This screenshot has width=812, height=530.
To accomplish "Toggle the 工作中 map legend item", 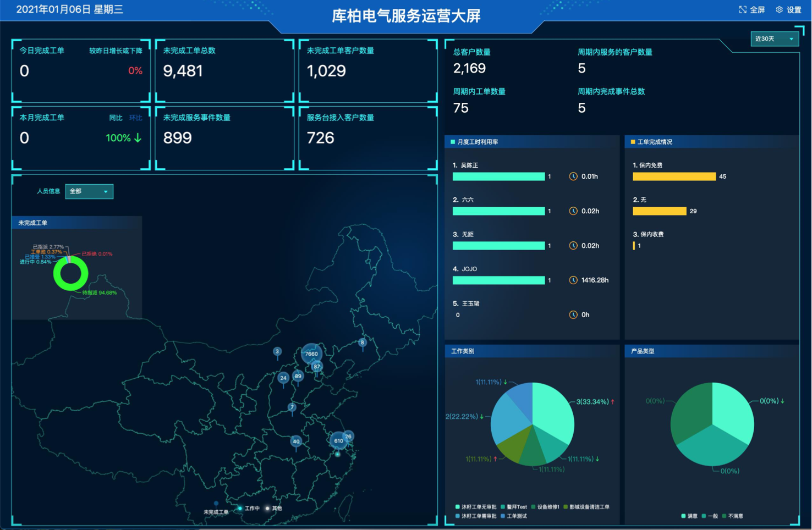I will click(249, 509).
